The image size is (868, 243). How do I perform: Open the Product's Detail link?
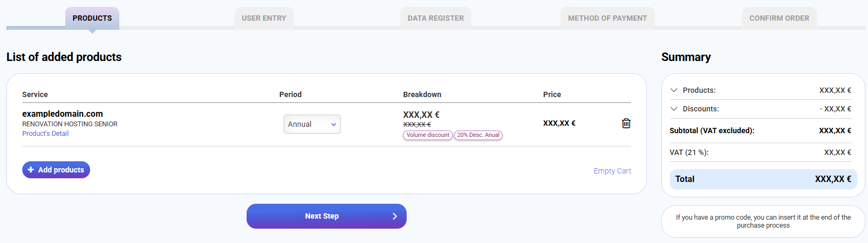[x=46, y=134]
